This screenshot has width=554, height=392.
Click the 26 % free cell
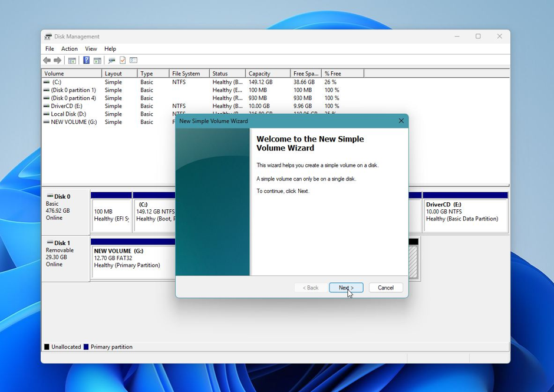(331, 82)
